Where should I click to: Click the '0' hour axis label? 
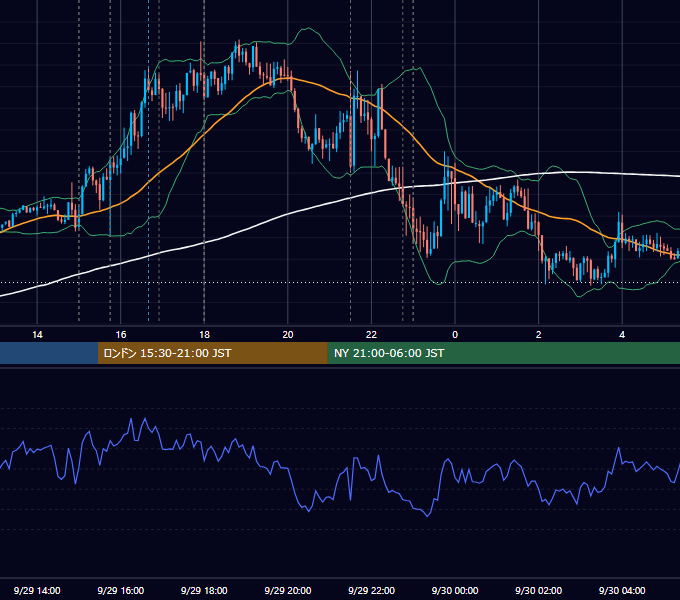click(x=455, y=335)
